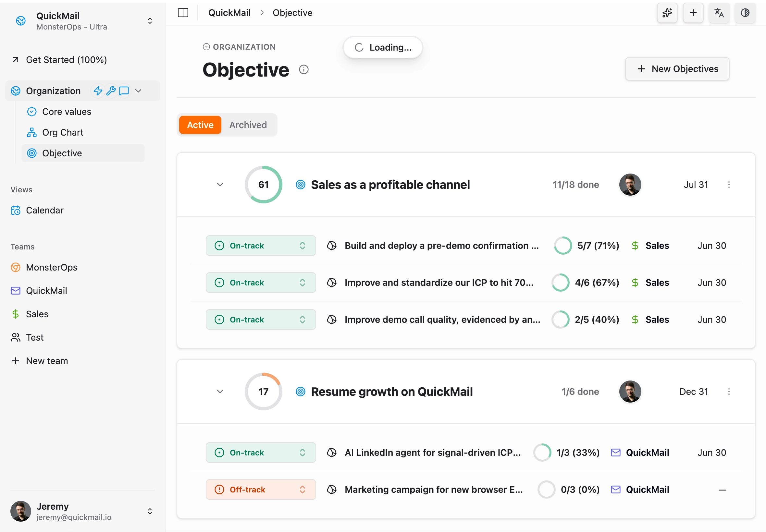The height and width of the screenshot is (532, 766).
Task: Open the QuickMail workspace switcher
Action: pos(83,21)
